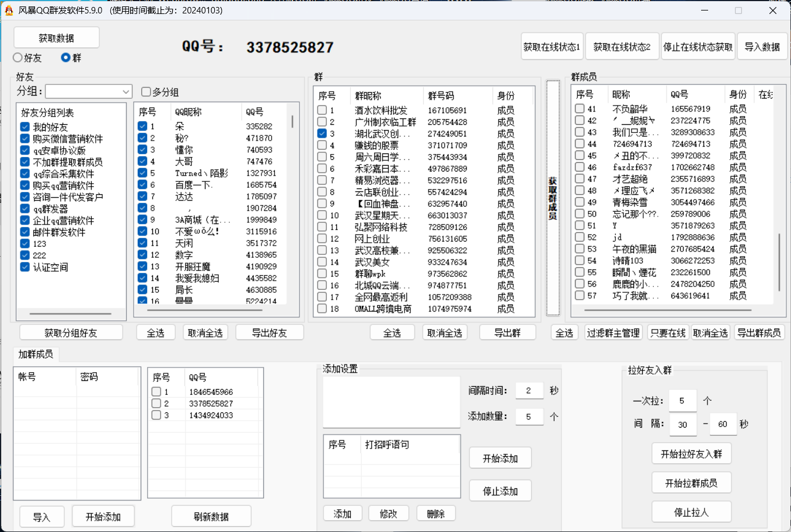Viewport: 791px width, 532px height.
Task: Click 删除 button below greeting list
Action: pos(436,514)
